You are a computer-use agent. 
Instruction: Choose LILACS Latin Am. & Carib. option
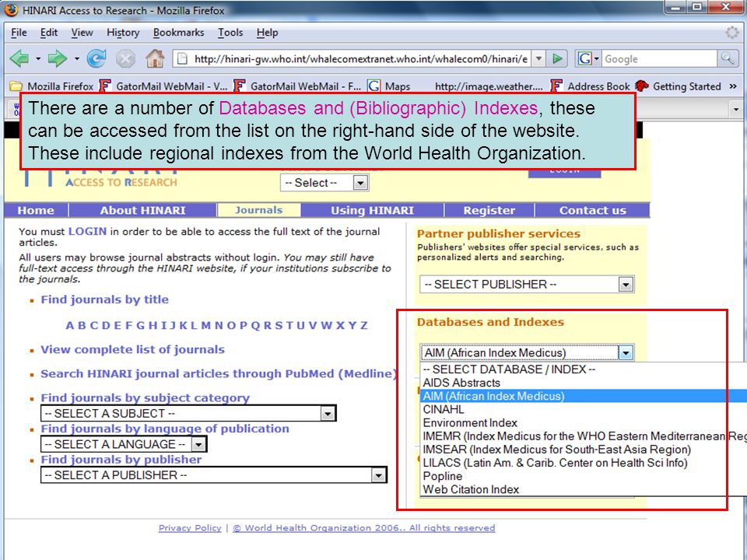584,463
